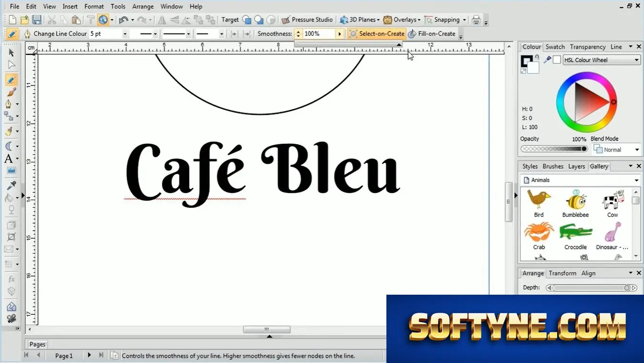Click the Print icon in toolbar

476,20
